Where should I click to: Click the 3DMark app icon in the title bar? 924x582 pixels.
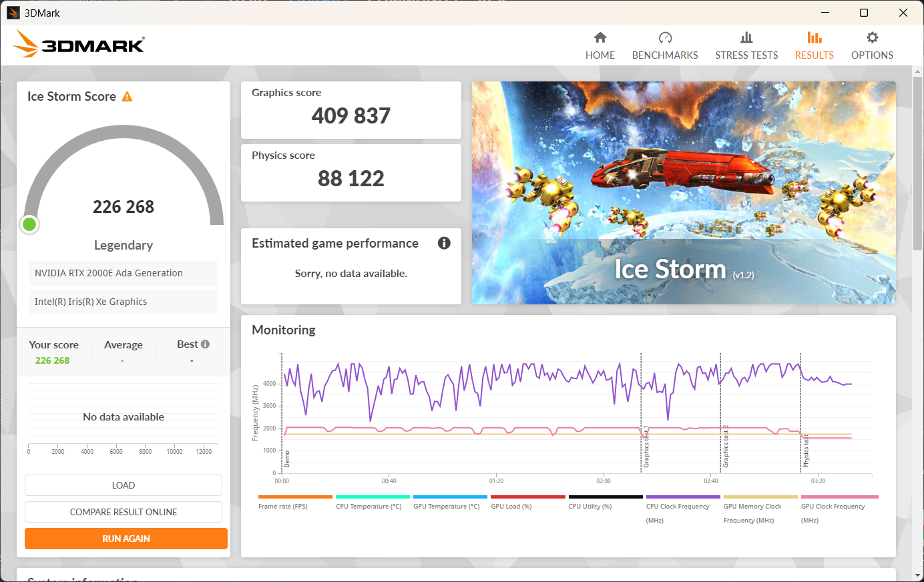click(13, 13)
